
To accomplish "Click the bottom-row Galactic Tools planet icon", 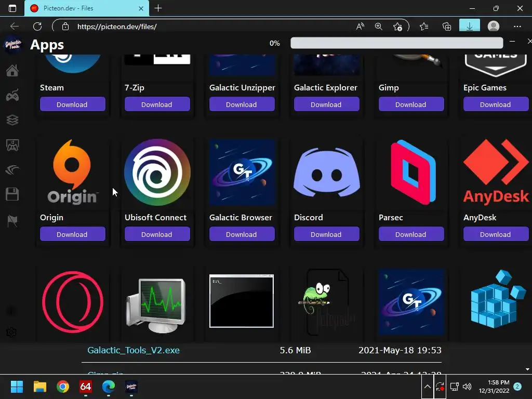I will 411,302.
